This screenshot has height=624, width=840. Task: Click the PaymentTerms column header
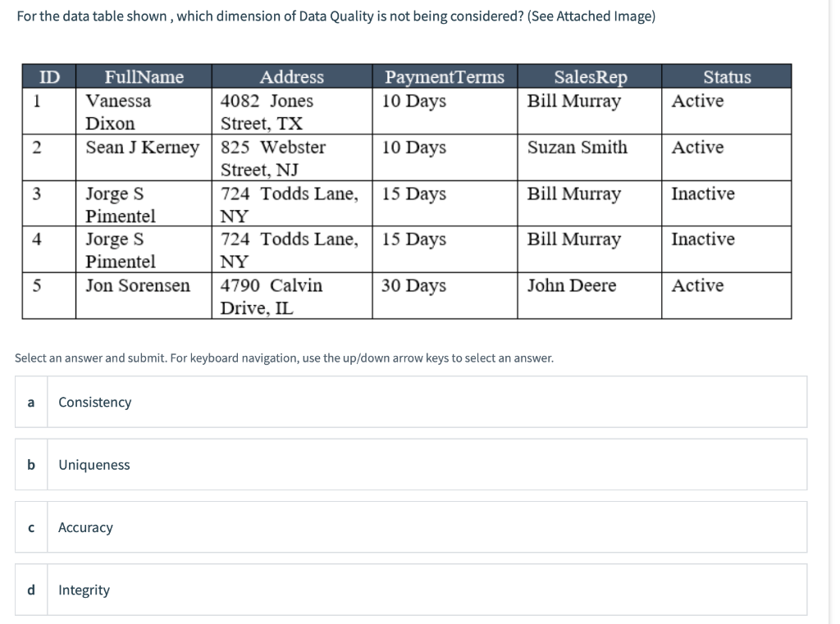click(x=445, y=77)
